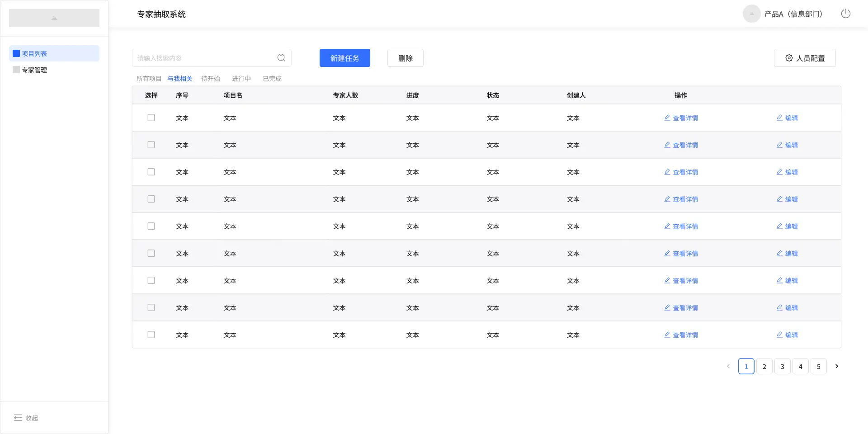Go to next page arrow
This screenshot has width=868, height=434.
tap(836, 366)
